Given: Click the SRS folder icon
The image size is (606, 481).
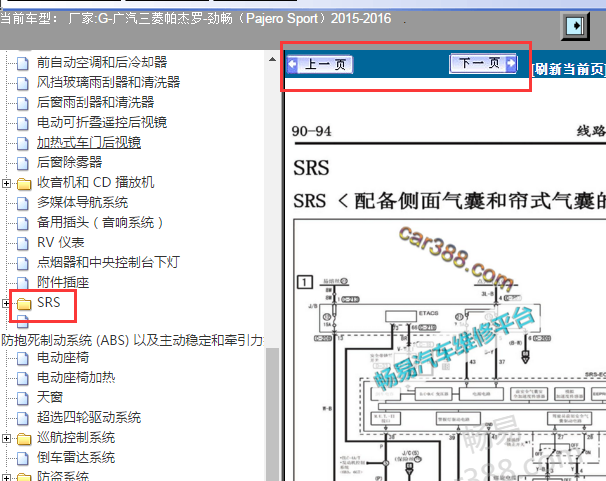Looking at the screenshot, I should 24,304.
